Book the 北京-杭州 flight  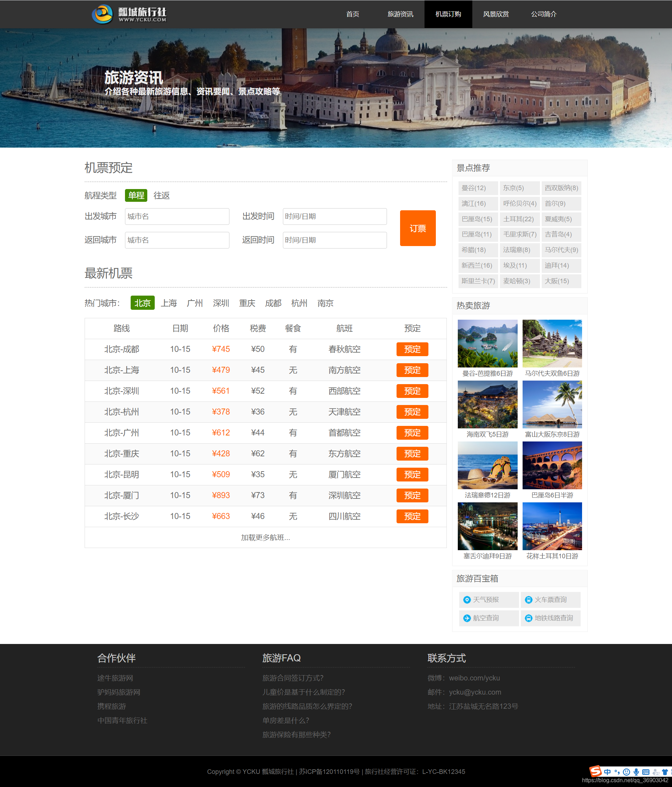click(x=412, y=412)
